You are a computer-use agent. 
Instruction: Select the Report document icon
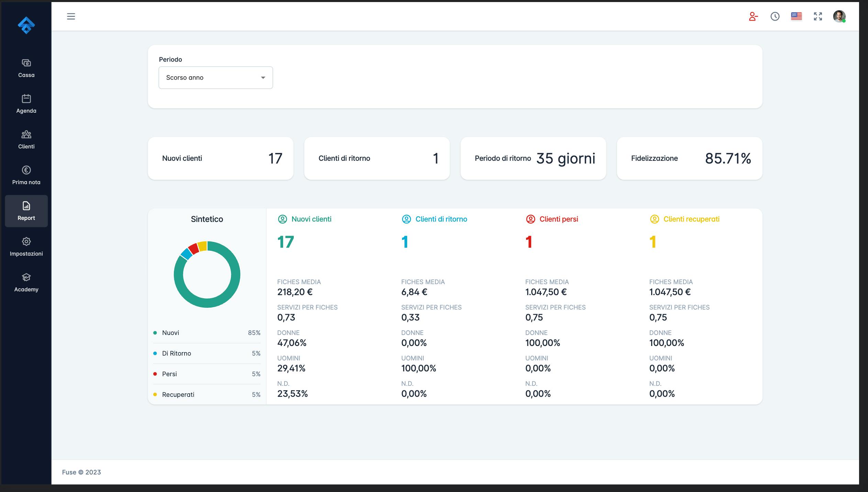26,206
